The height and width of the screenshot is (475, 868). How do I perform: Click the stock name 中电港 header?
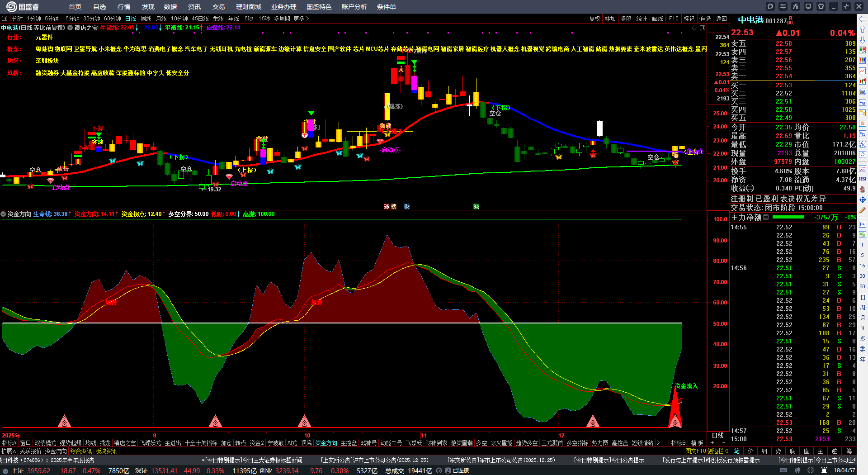[750, 20]
